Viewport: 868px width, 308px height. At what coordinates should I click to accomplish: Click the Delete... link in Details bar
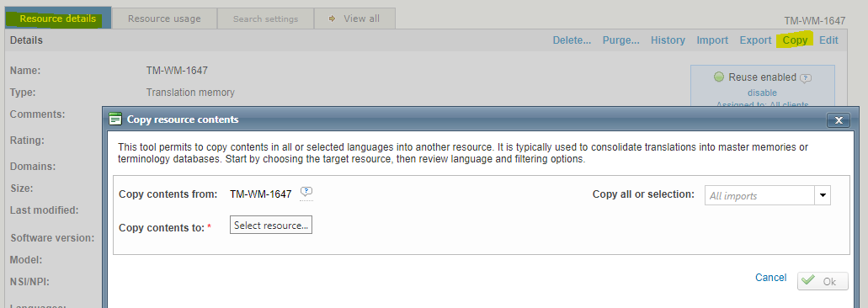pos(572,40)
